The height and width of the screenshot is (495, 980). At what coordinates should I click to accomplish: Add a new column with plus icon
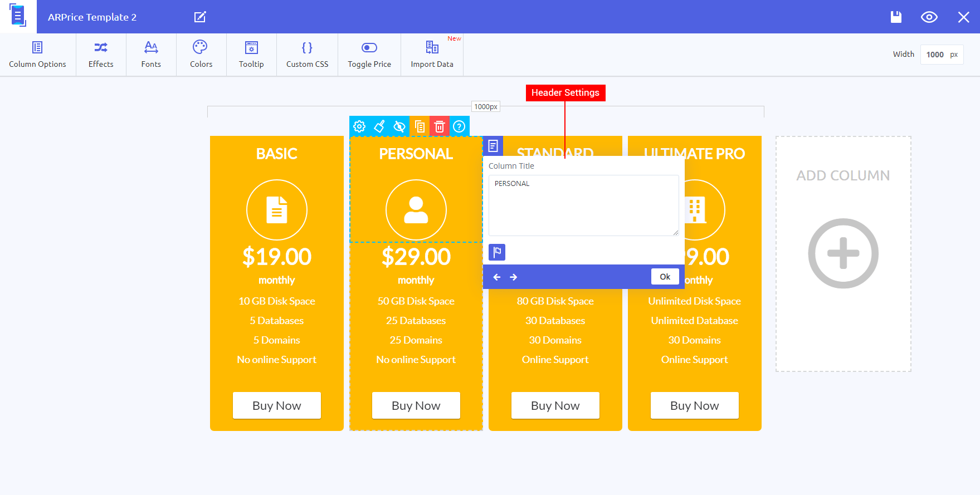tap(844, 253)
